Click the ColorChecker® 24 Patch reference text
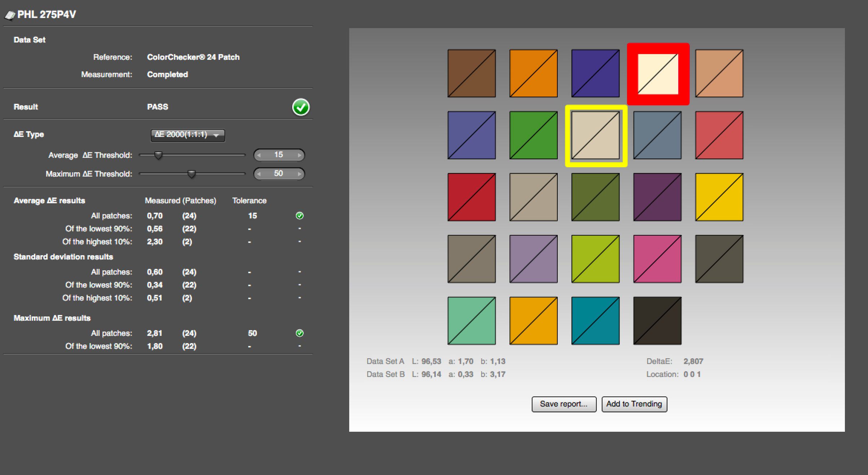868x475 pixels. 193,57
